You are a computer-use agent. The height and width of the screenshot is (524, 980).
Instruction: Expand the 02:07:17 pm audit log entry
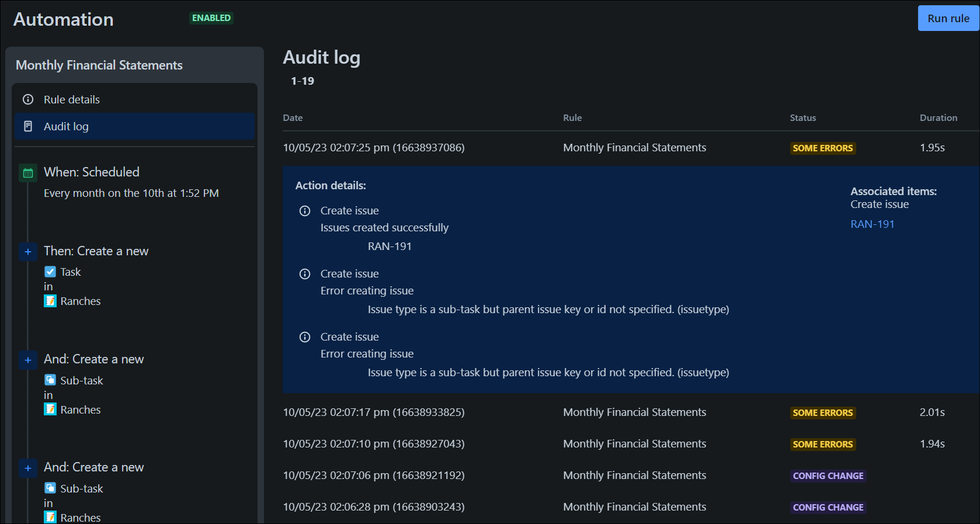point(631,412)
